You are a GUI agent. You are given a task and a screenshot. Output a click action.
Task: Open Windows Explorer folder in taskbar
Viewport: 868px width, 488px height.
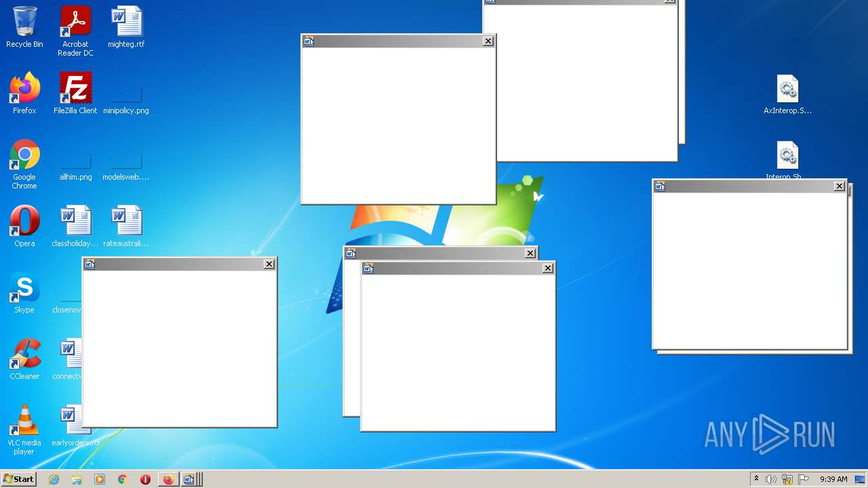point(77,479)
